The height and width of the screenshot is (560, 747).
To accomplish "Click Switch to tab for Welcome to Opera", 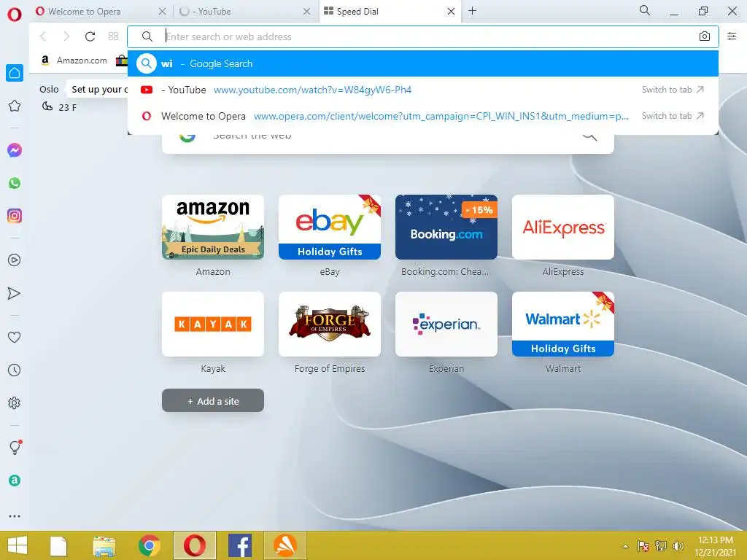I will coord(673,116).
